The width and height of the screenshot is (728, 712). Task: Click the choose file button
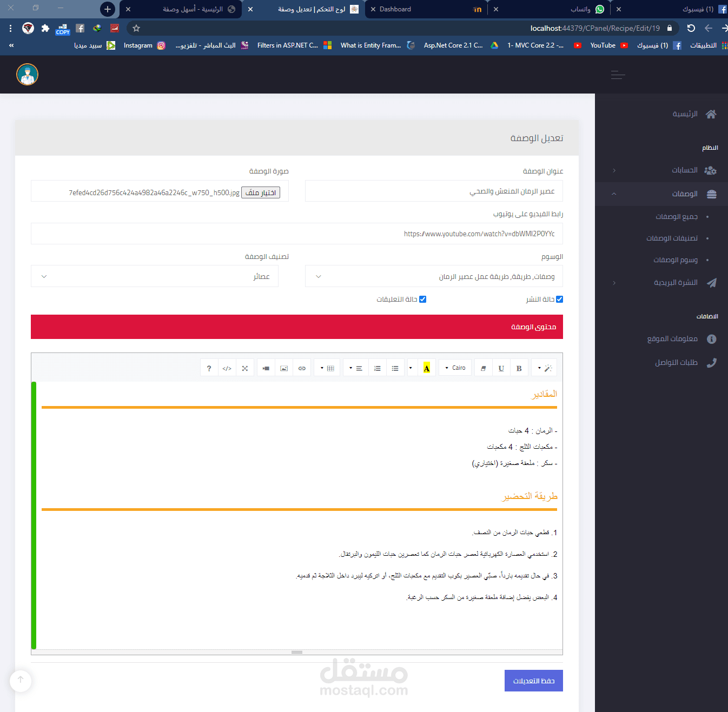pos(261,192)
